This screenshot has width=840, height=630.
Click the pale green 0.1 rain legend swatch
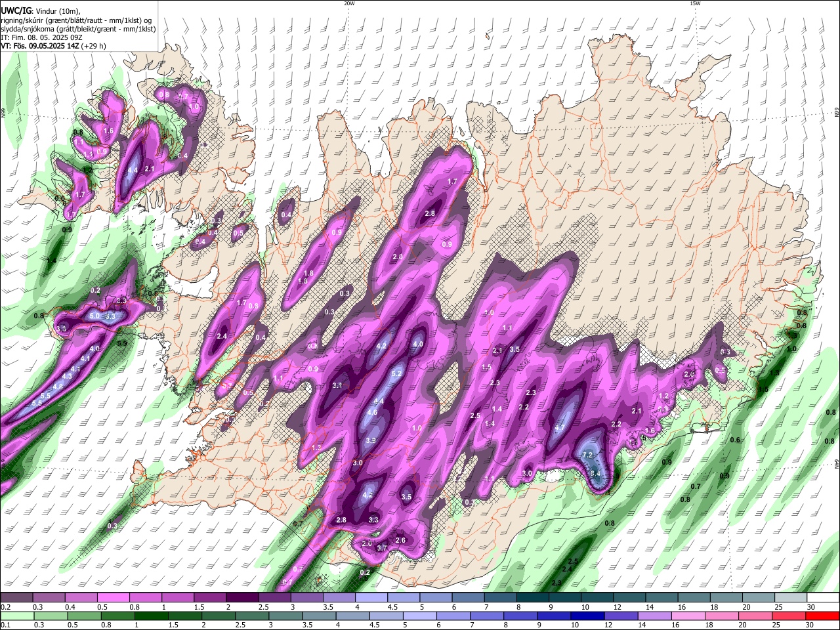17,616
